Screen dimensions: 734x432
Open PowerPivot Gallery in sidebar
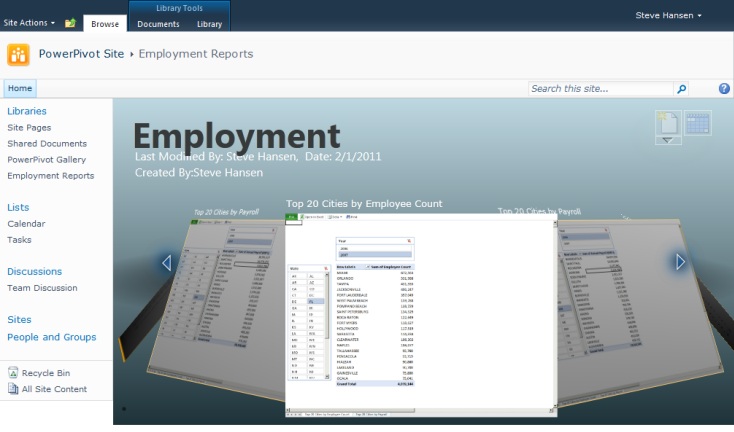pos(46,160)
